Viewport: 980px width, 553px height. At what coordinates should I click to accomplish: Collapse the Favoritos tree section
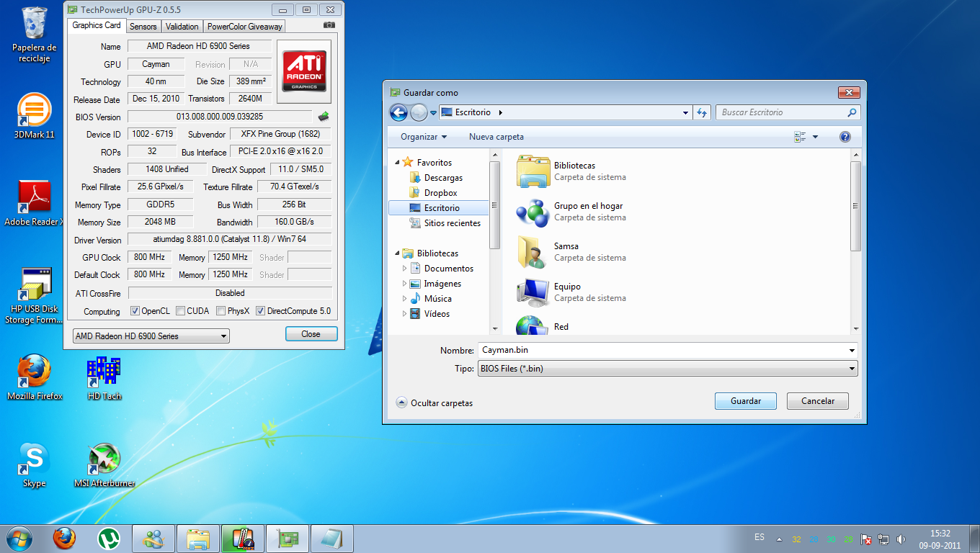[x=396, y=162]
